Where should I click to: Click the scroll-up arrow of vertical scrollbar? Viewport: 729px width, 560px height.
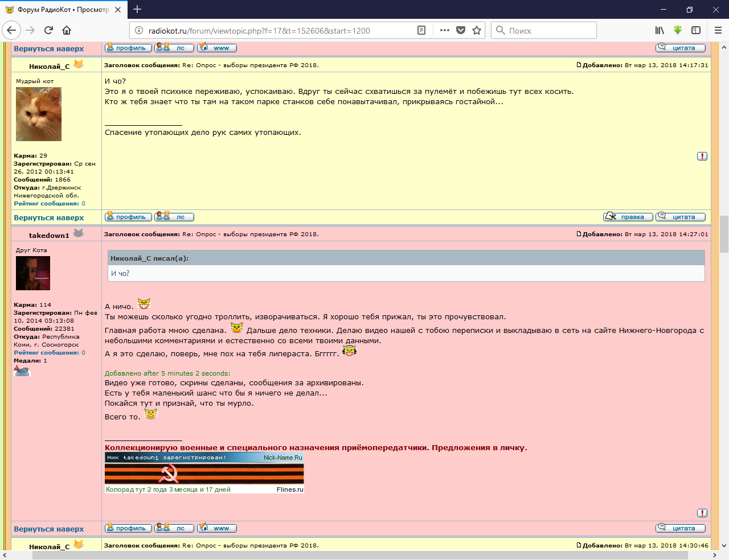[x=724, y=47]
